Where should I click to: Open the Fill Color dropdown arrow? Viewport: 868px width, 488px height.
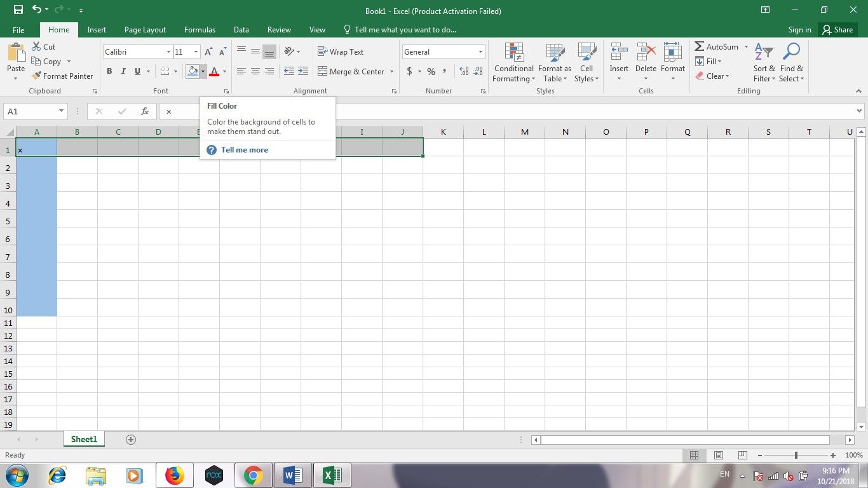(203, 71)
